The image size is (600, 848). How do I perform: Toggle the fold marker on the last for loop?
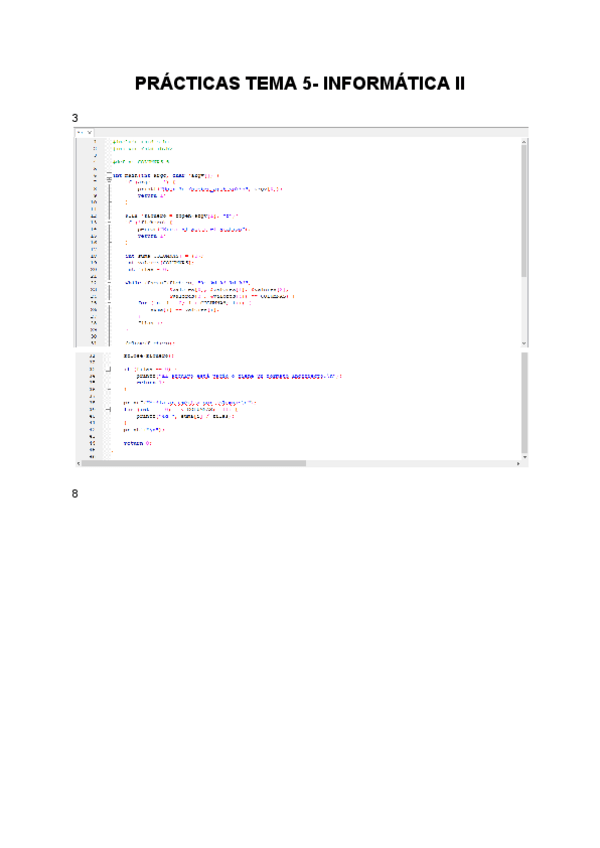point(108,409)
